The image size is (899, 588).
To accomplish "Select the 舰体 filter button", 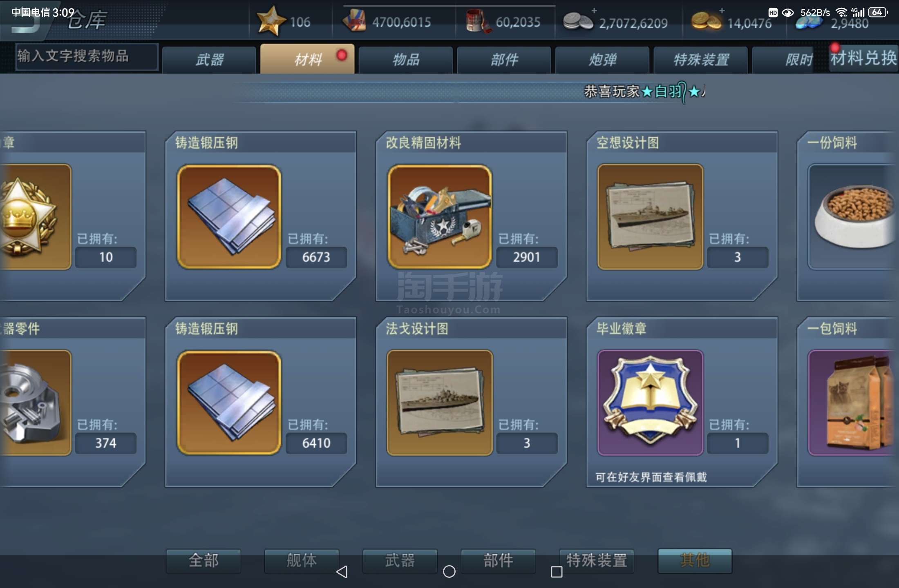I will pos(302,561).
